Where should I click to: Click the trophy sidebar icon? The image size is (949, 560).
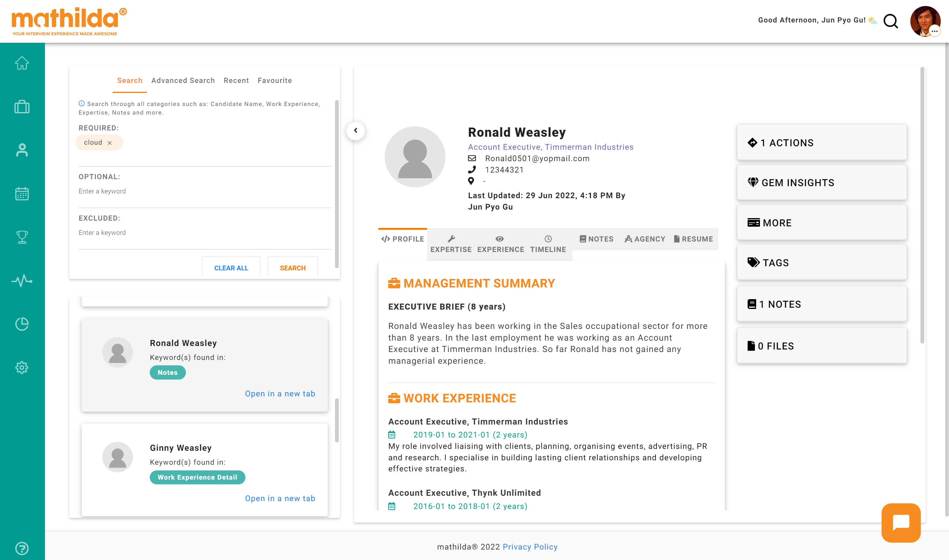pos(22,237)
